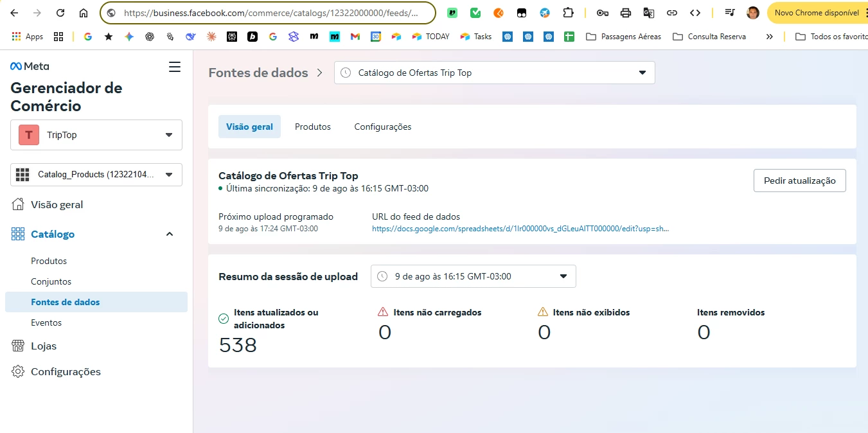Click the Meta logo
Viewport: 868px width, 433px height.
pos(30,66)
